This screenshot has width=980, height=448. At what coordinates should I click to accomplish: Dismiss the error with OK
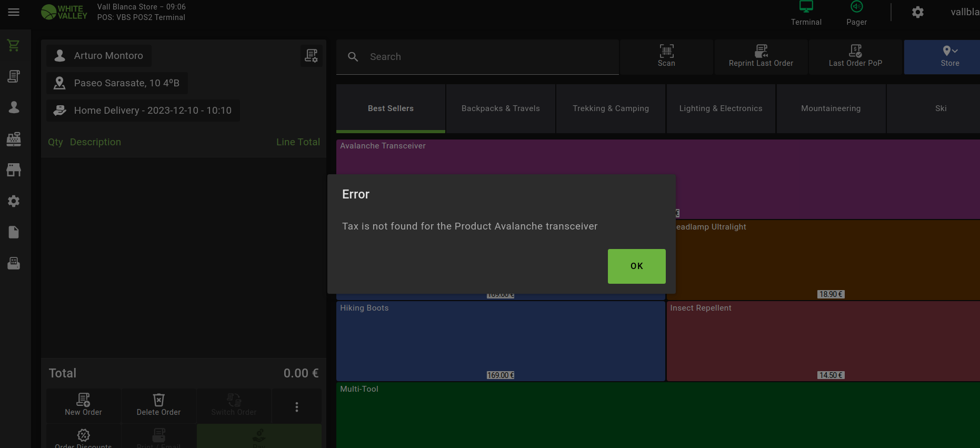pyautogui.click(x=636, y=266)
